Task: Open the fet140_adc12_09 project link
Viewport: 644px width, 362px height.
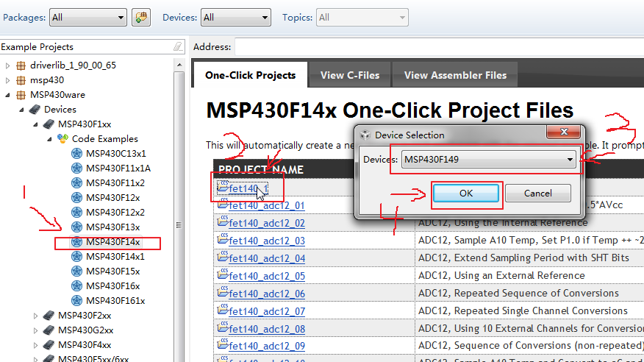Action: point(267,347)
